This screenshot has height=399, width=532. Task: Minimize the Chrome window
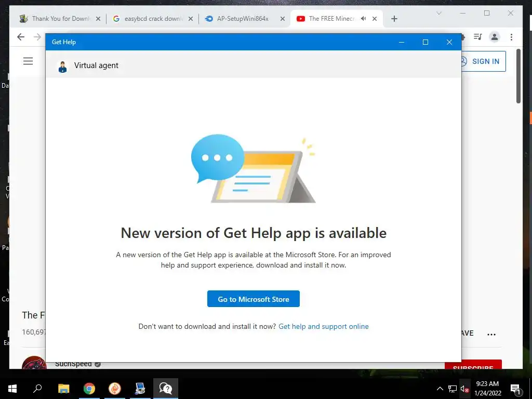[463, 13]
